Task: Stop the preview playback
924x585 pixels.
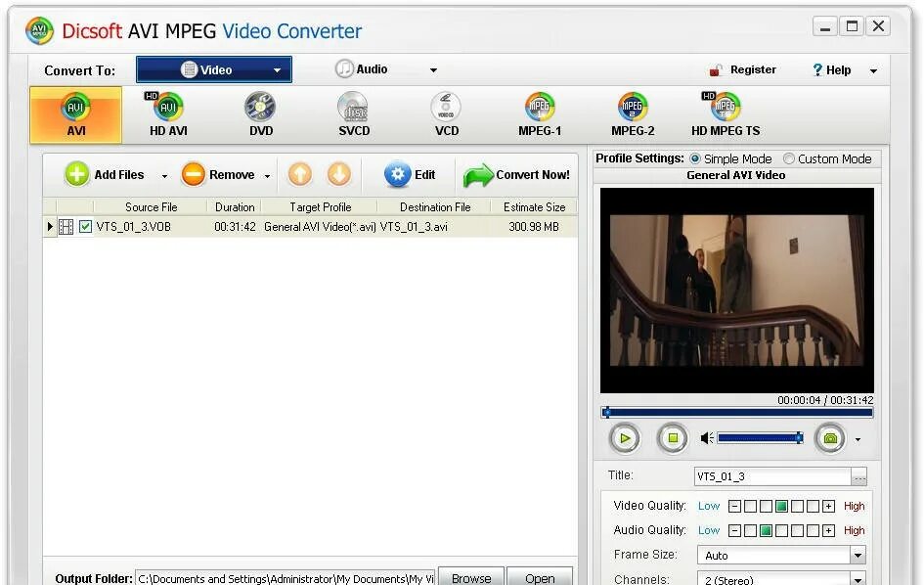Action: pyautogui.click(x=673, y=438)
